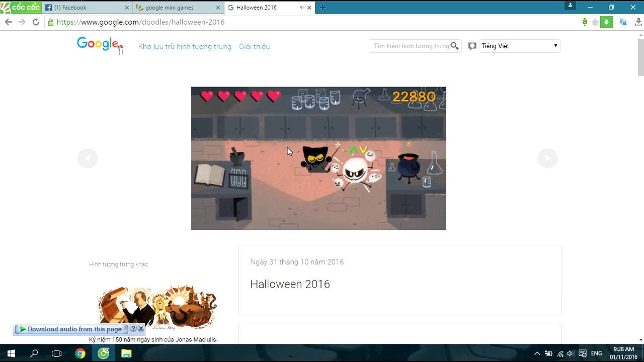Click the Google doodles logo

pyautogui.click(x=100, y=45)
